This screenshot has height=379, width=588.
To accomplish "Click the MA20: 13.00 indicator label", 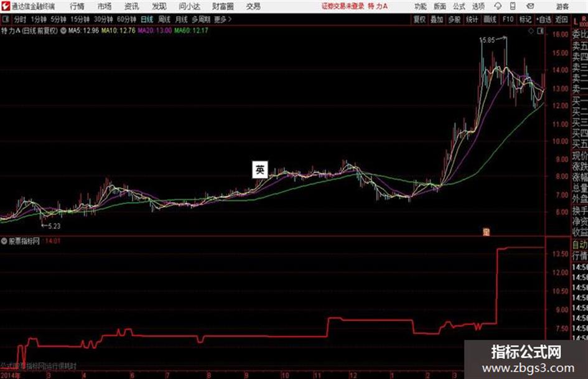I will [154, 30].
